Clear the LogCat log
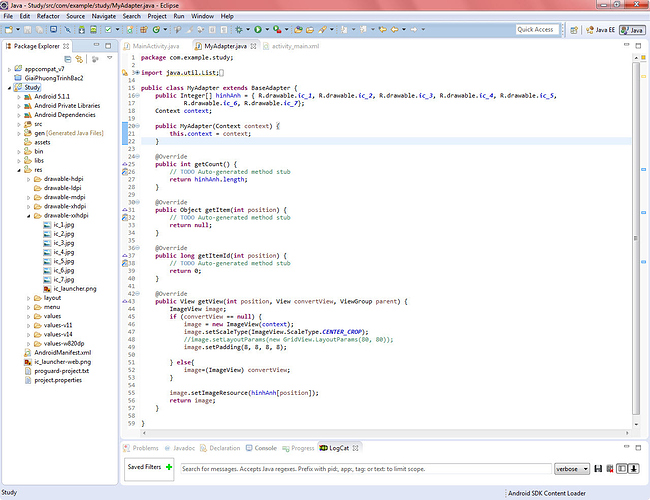Viewport: 650px width, 500px height. pyautogui.click(x=609, y=468)
